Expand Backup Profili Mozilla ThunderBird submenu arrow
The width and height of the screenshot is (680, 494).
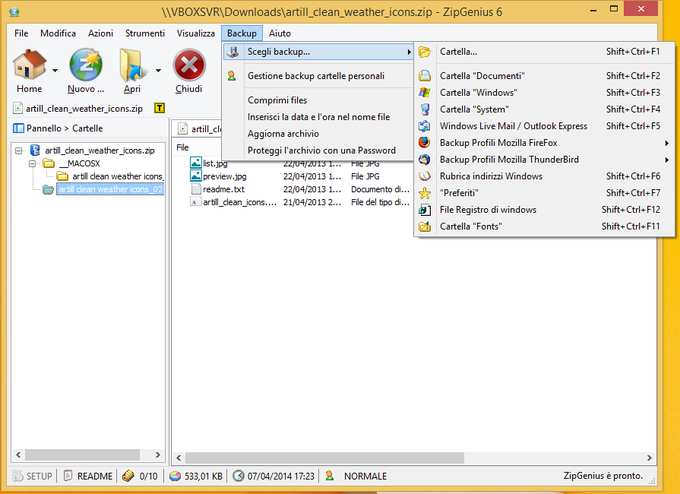667,160
